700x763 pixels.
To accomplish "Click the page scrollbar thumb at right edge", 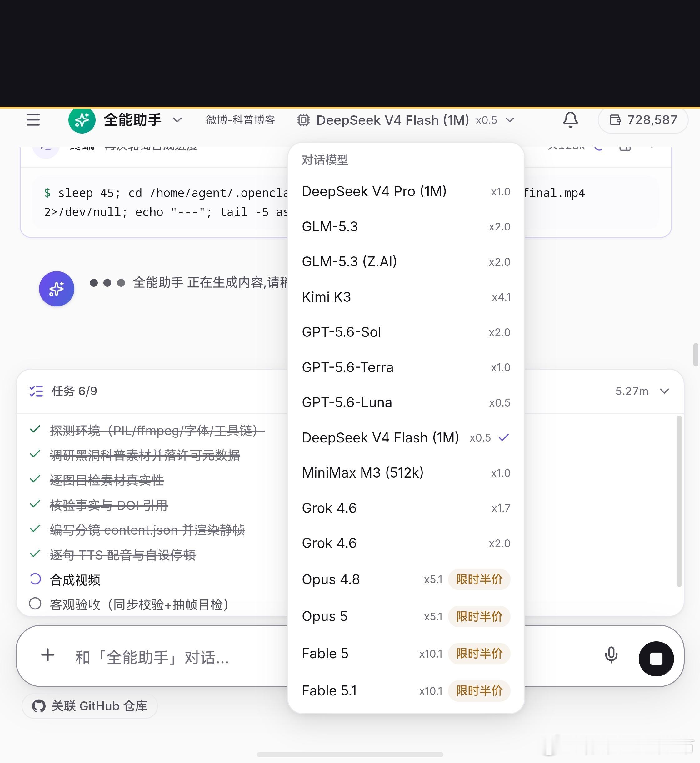I will click(695, 355).
